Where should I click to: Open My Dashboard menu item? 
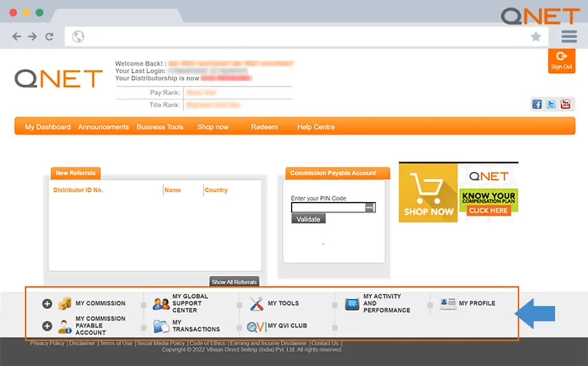[48, 127]
